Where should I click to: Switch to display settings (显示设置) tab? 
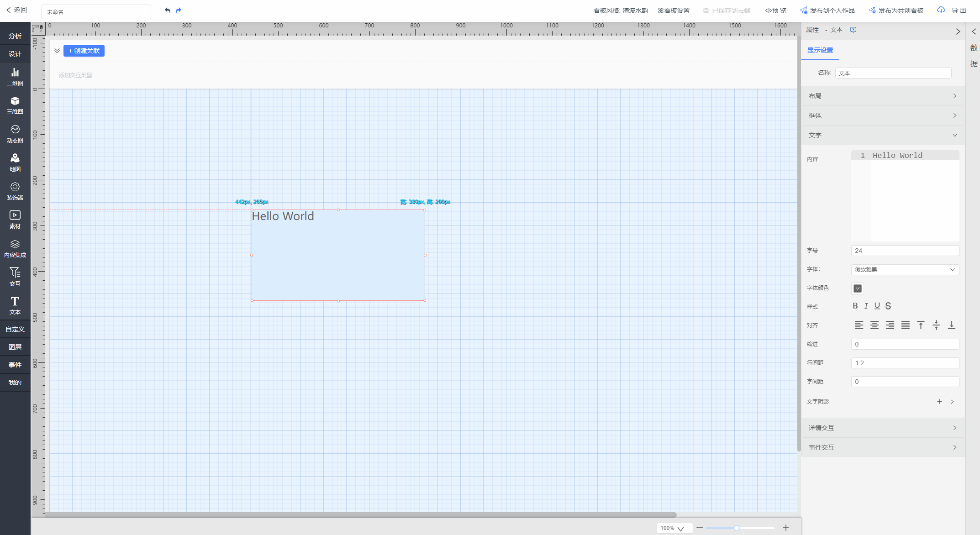click(820, 50)
